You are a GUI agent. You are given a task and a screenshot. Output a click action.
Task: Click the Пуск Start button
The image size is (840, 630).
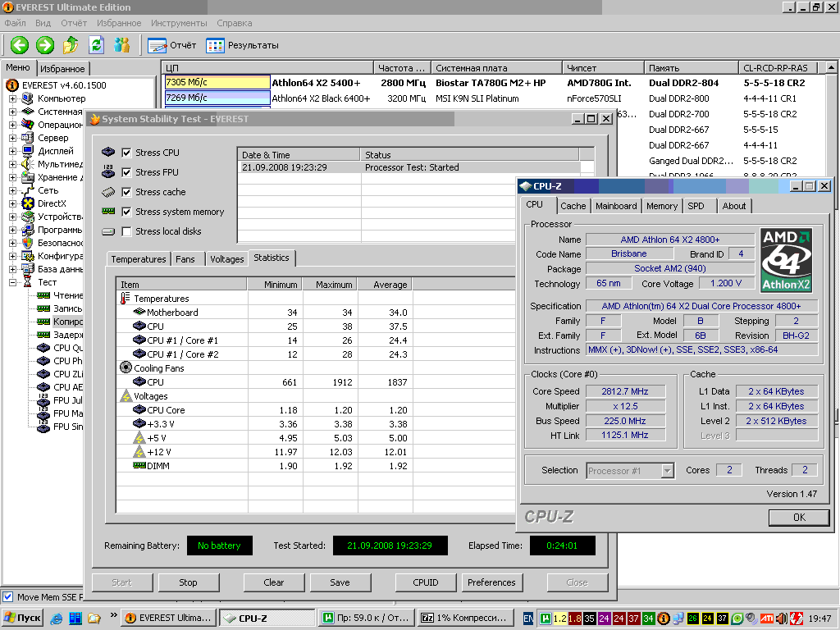(22, 618)
